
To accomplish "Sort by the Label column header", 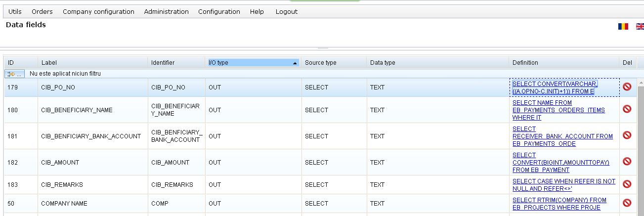I will point(49,63).
